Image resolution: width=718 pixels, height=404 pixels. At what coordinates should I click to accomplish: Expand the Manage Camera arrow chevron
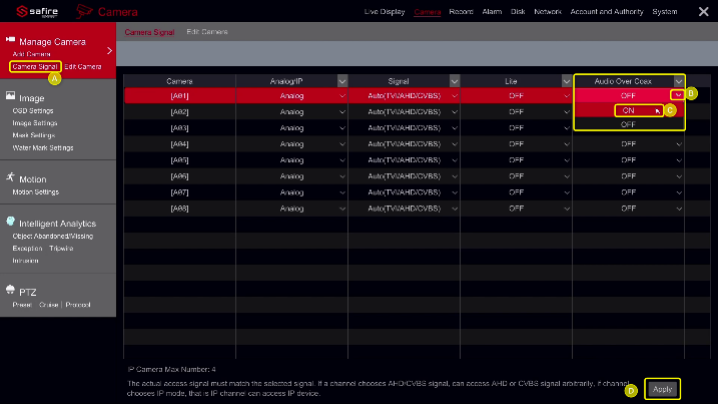111,46
